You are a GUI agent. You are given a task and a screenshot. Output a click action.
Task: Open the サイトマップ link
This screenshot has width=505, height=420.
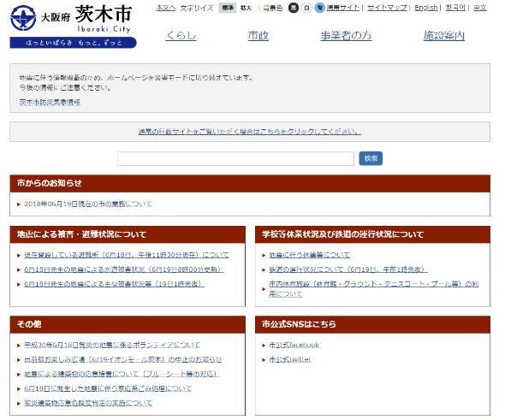point(387,8)
